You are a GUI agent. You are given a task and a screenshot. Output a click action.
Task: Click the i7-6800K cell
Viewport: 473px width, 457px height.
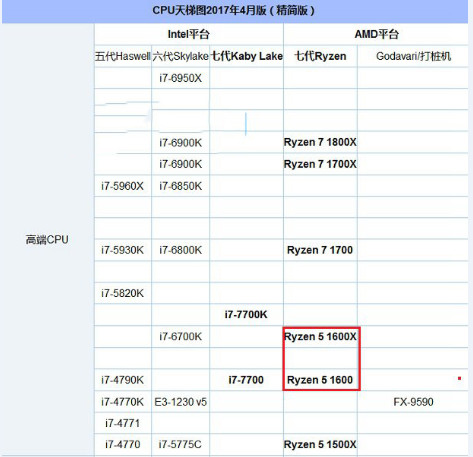[x=180, y=250]
